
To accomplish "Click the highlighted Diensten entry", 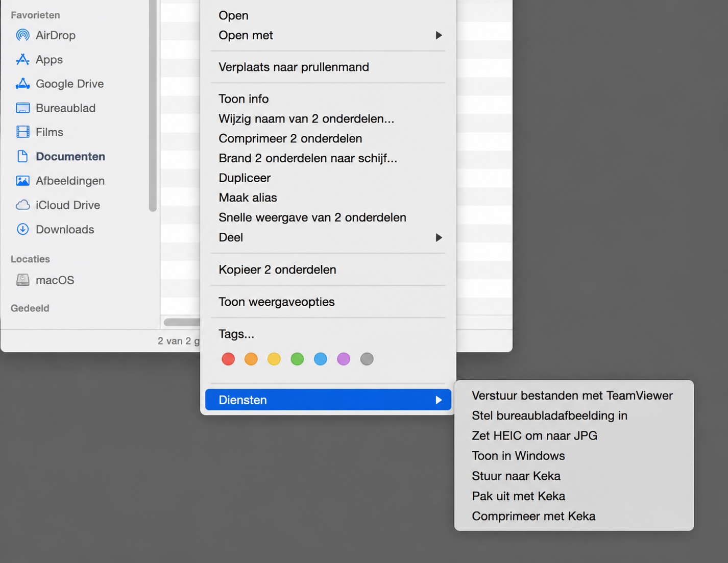I will coord(328,400).
